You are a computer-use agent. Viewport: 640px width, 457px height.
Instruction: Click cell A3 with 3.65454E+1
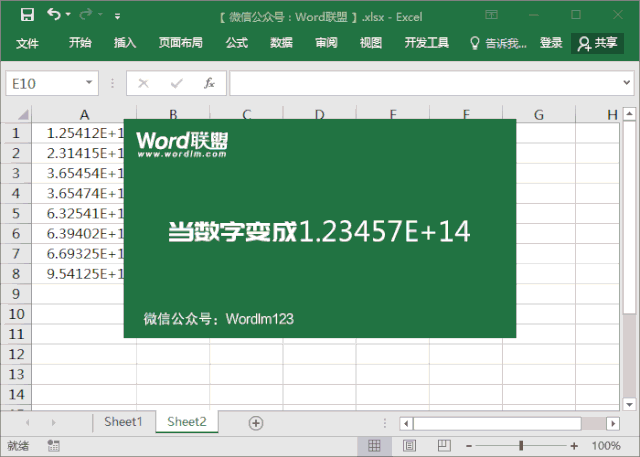pos(78,173)
